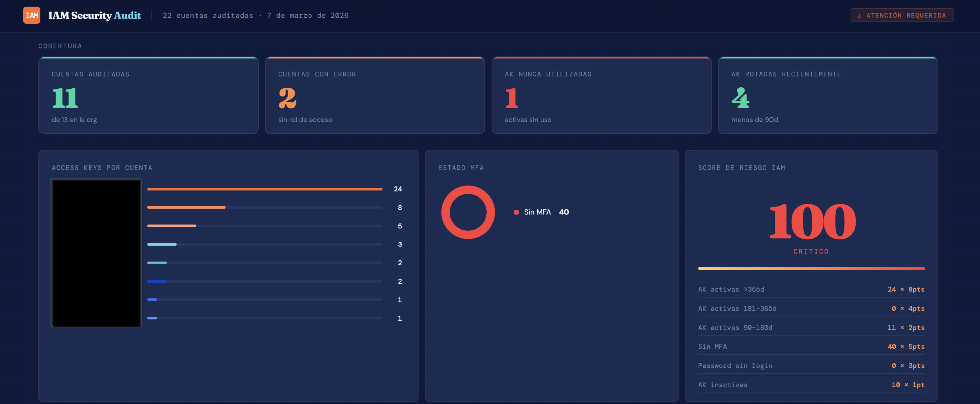Click the risk score gradient bar
The width and height of the screenshot is (980, 404).
811,268
